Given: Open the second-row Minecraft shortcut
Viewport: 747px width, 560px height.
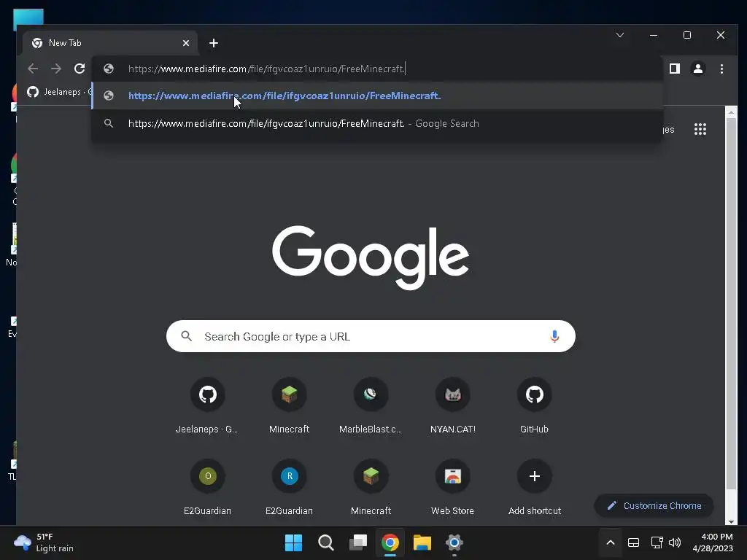Looking at the screenshot, I should point(371,488).
